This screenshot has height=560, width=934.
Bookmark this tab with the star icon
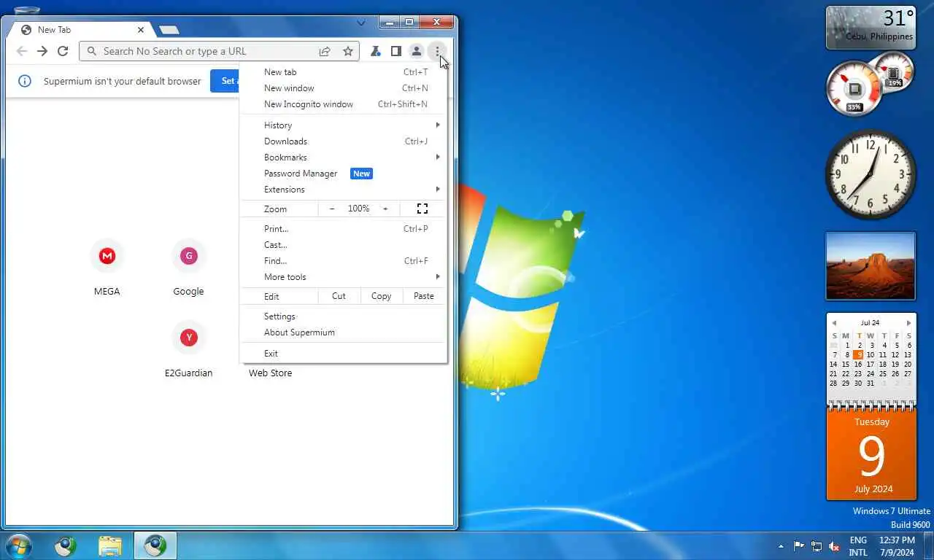[348, 51]
